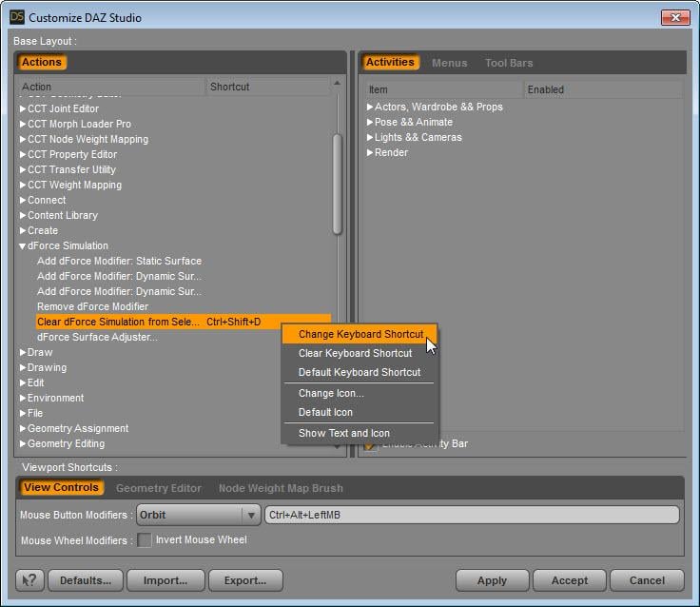Click the Defaults... button
Image resolution: width=700 pixels, height=607 pixels.
click(86, 580)
